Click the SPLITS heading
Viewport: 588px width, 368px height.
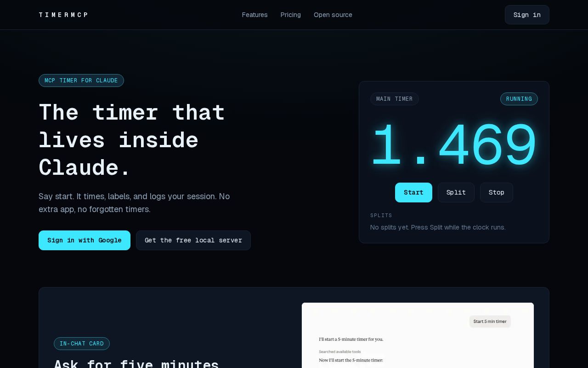tap(381, 215)
